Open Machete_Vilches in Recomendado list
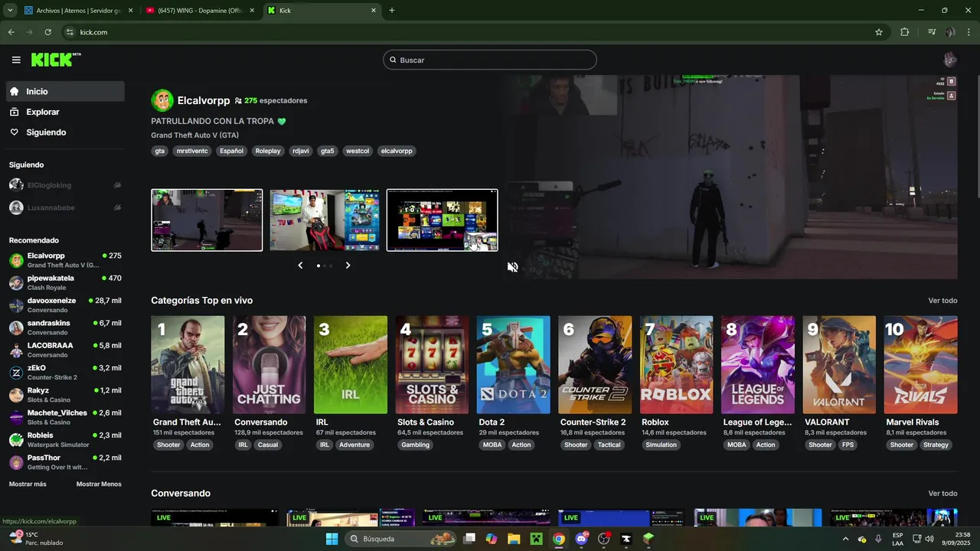980x551 pixels. (x=65, y=417)
